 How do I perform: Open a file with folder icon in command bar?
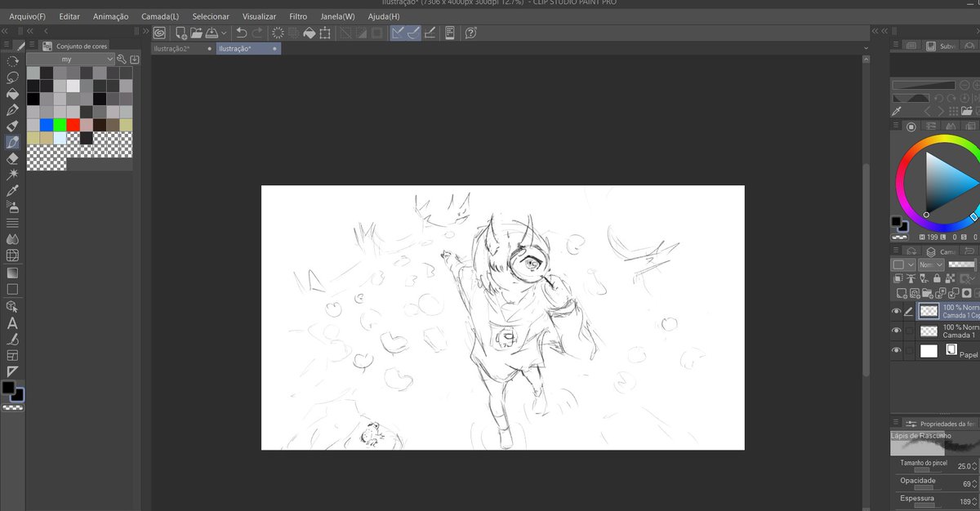196,33
